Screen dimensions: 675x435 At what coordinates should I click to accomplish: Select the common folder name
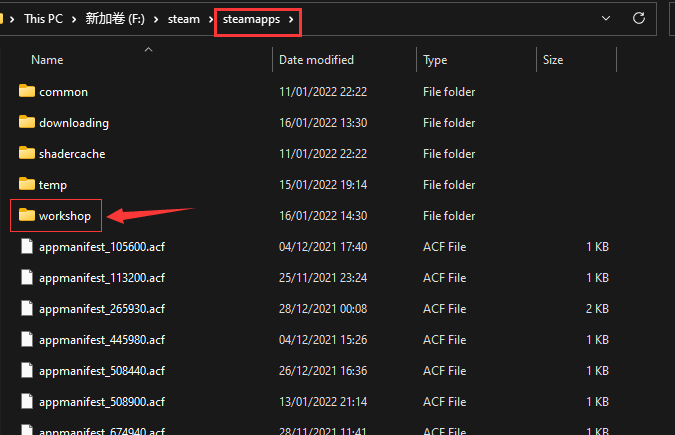tap(63, 92)
